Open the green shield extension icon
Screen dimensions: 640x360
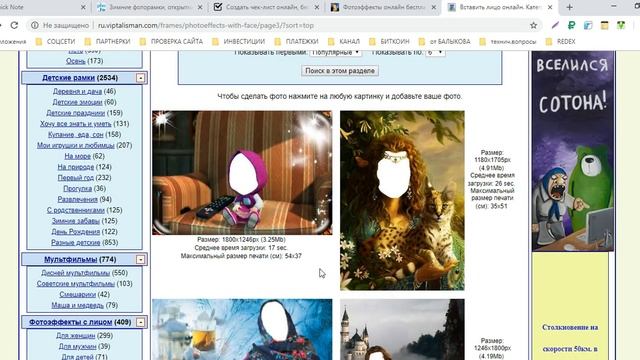[621, 25]
